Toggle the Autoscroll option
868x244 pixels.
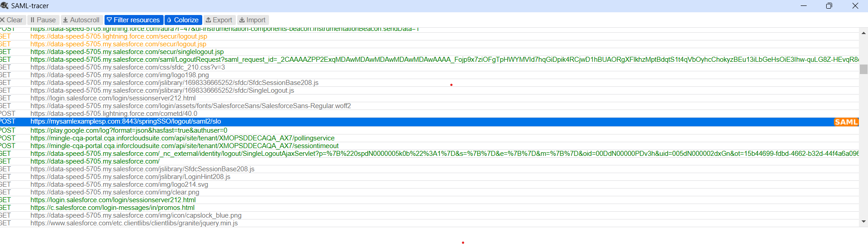(x=81, y=20)
